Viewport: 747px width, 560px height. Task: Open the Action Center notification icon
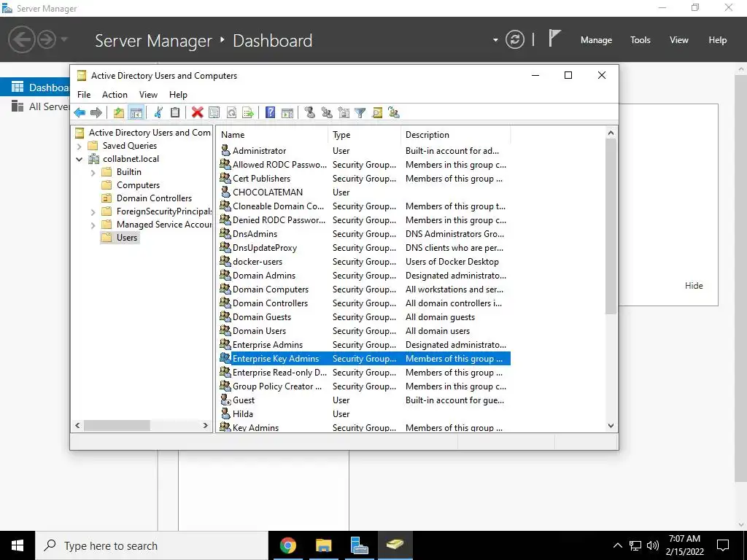(x=723, y=545)
